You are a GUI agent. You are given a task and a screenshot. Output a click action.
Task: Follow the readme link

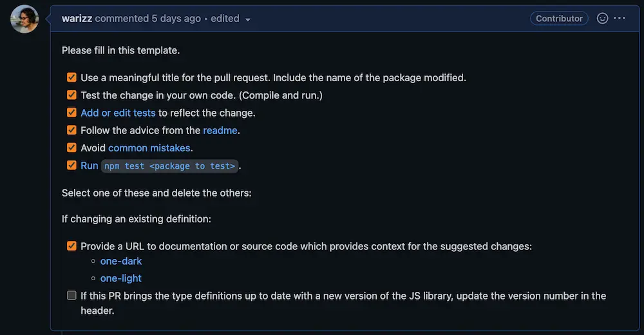tap(220, 130)
